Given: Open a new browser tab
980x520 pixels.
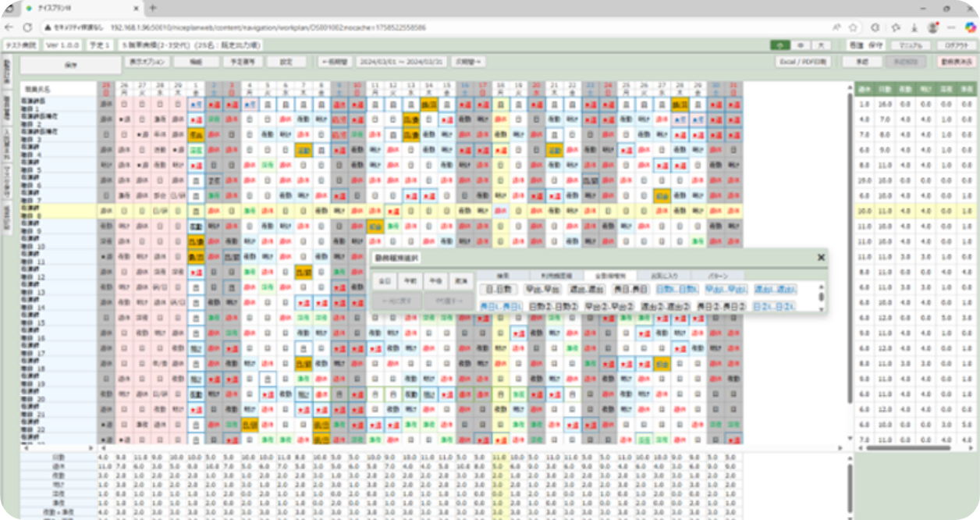Looking at the screenshot, I should 152,8.
